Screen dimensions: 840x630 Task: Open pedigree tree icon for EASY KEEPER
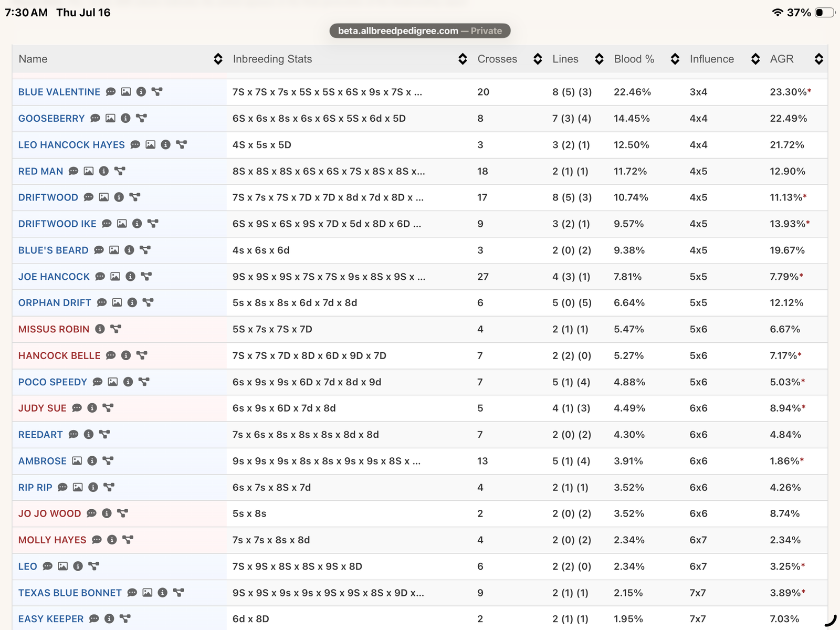tap(125, 619)
